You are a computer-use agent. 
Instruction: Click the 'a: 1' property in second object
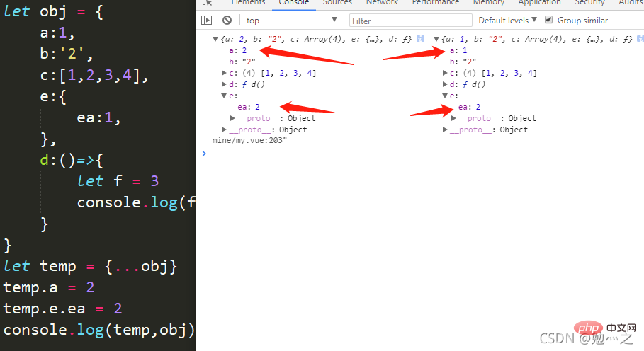coord(458,50)
